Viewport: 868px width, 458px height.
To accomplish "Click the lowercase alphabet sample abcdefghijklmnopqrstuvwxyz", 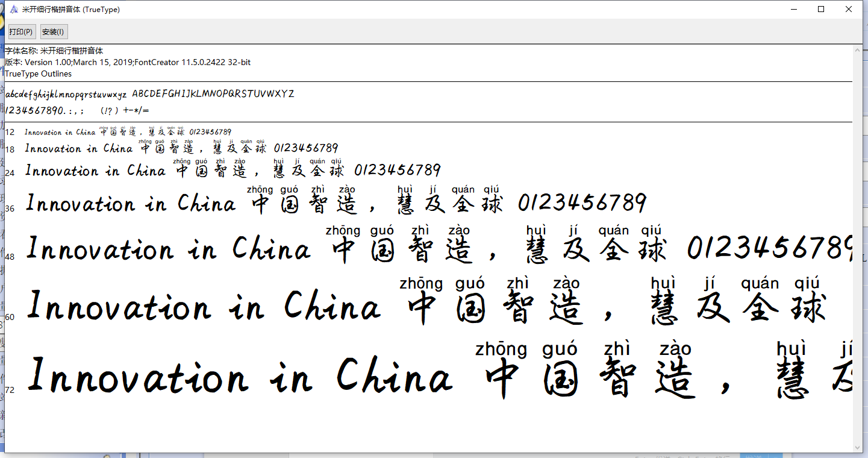I will (66, 95).
